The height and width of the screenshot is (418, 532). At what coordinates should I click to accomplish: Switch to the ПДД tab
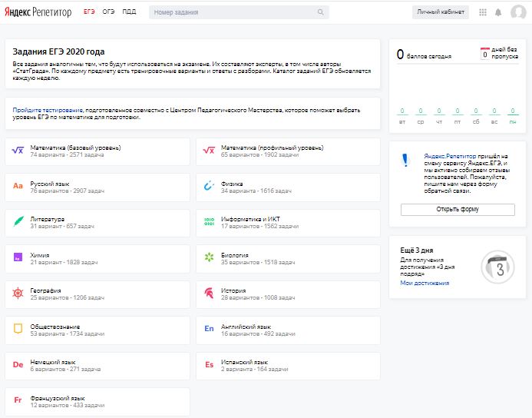129,12
